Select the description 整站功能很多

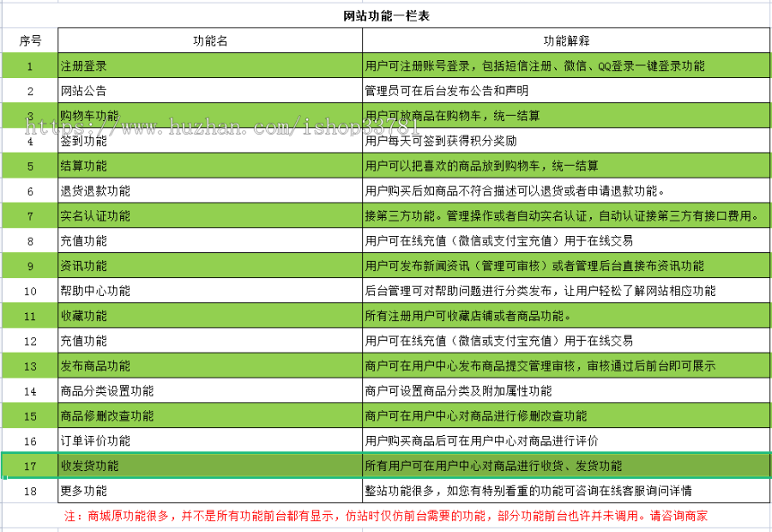point(566,491)
